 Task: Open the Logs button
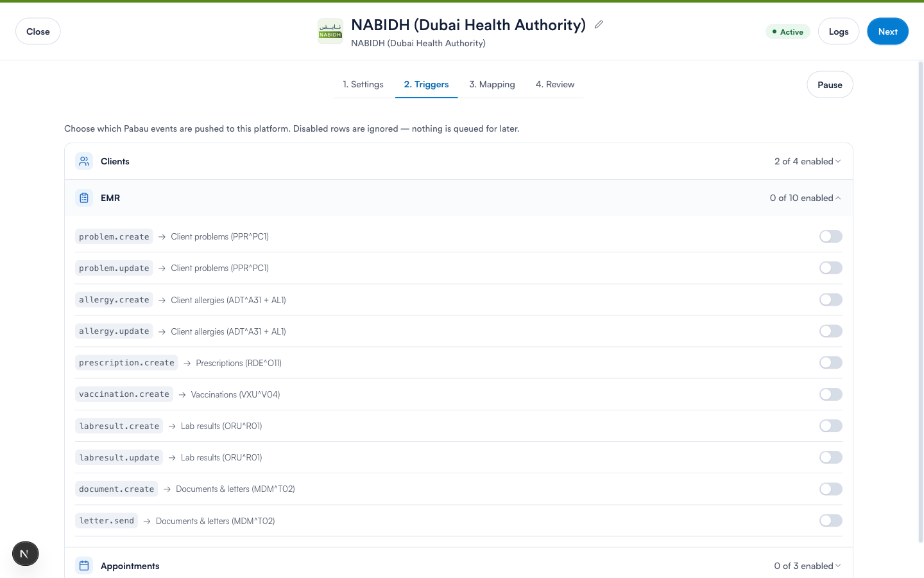839,31
